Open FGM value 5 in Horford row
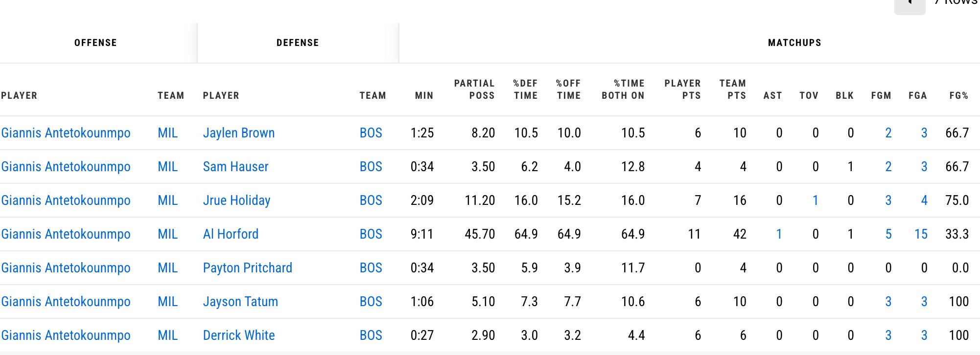Image resolution: width=980 pixels, height=355 pixels. 888,234
